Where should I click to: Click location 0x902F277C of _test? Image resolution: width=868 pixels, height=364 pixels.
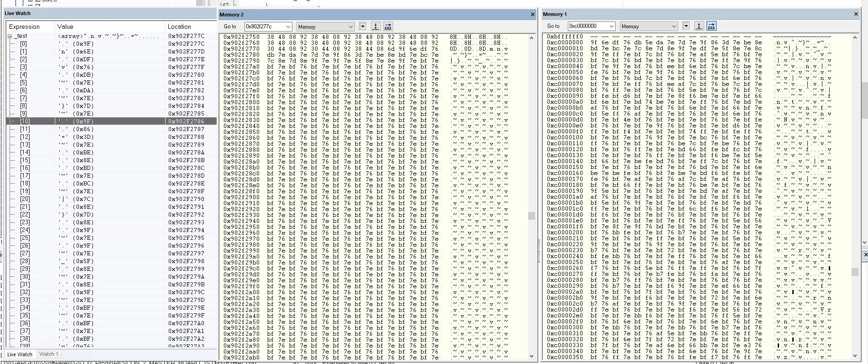pyautogui.click(x=186, y=36)
